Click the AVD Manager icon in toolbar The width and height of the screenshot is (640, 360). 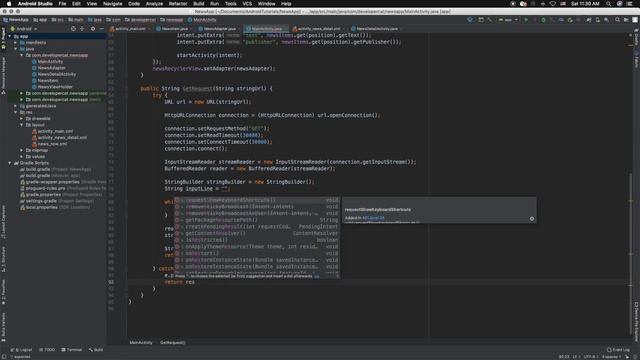click(x=598, y=20)
